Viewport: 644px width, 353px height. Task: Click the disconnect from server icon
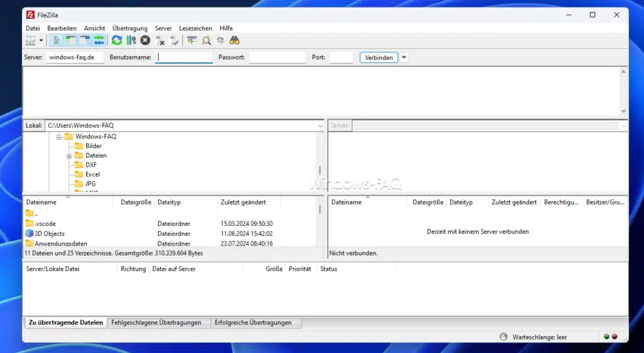point(160,40)
